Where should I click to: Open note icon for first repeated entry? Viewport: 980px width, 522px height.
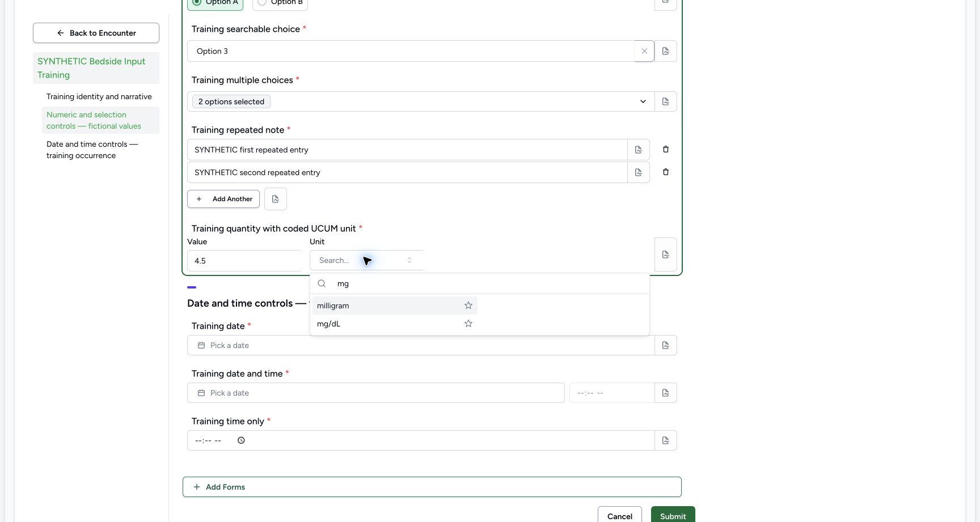click(639, 150)
